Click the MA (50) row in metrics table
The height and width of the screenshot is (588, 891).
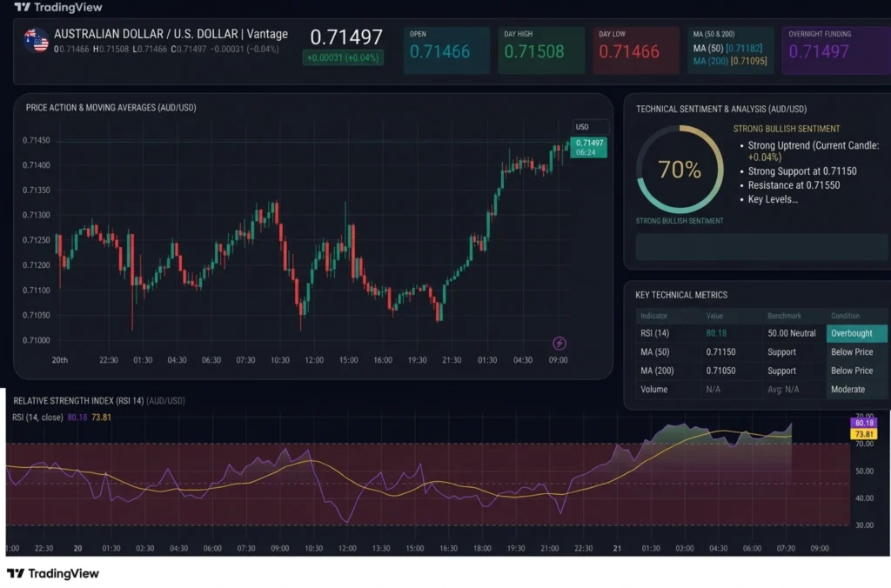point(760,351)
